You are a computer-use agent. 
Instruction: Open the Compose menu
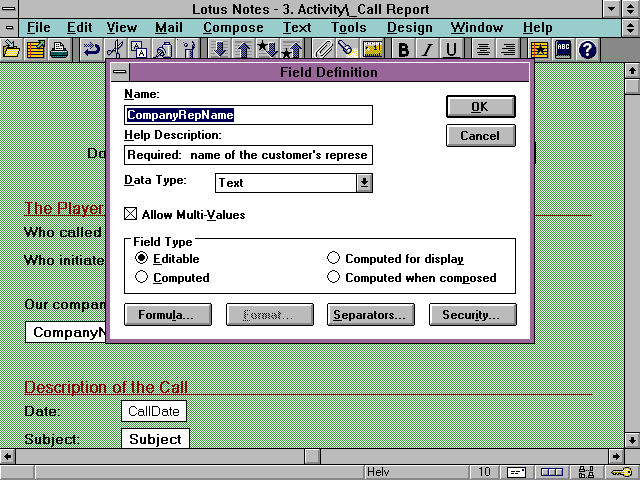point(233,27)
